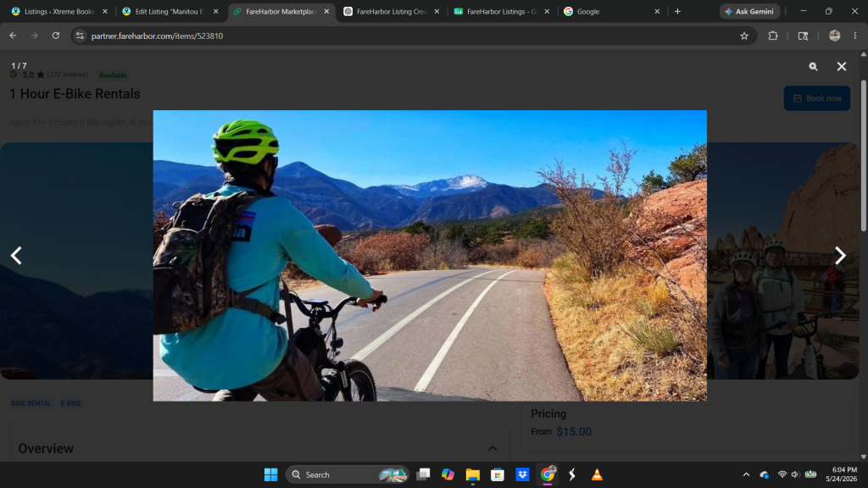
Task: Switch to the Edit Listing Manitou tab
Action: click(x=170, y=12)
